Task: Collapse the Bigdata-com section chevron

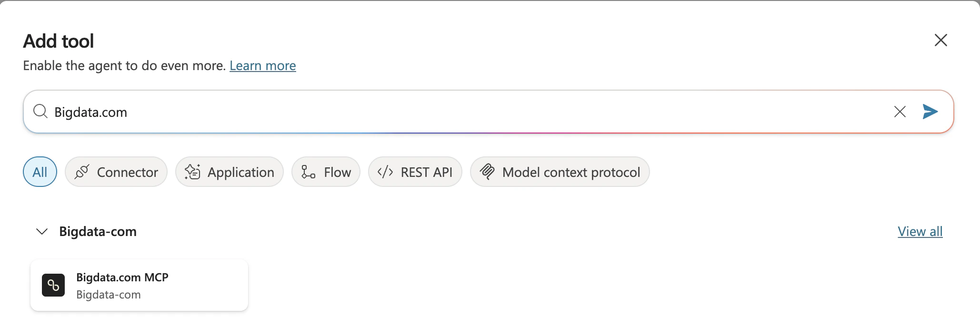Action: (41, 232)
